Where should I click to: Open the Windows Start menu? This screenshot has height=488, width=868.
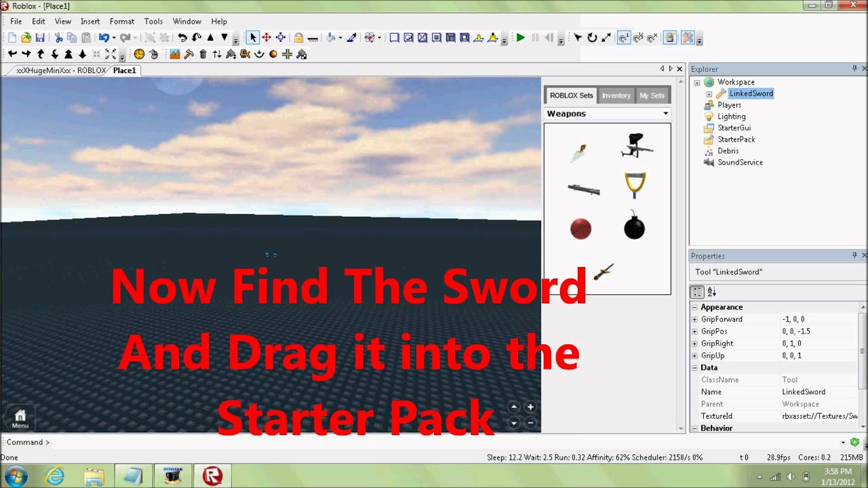pos(16,476)
